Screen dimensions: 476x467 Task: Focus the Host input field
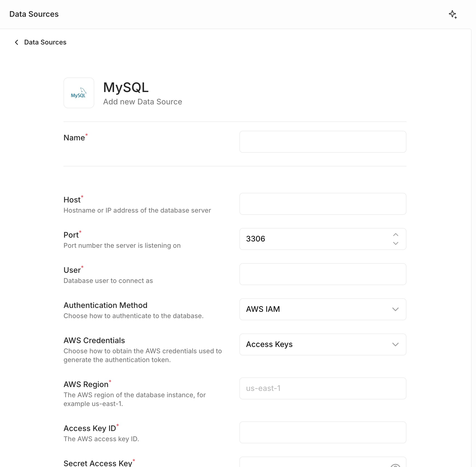tap(323, 204)
